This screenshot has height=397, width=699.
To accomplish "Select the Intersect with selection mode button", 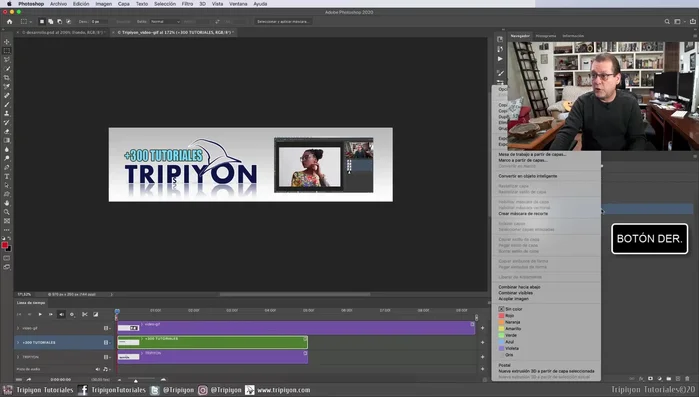I will click(x=68, y=21).
